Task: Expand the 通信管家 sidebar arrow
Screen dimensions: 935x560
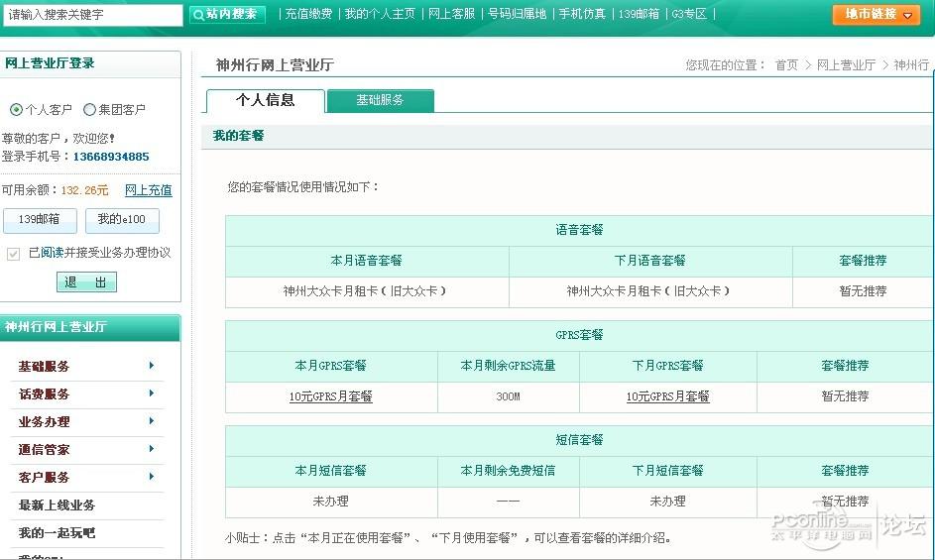Action: point(152,448)
